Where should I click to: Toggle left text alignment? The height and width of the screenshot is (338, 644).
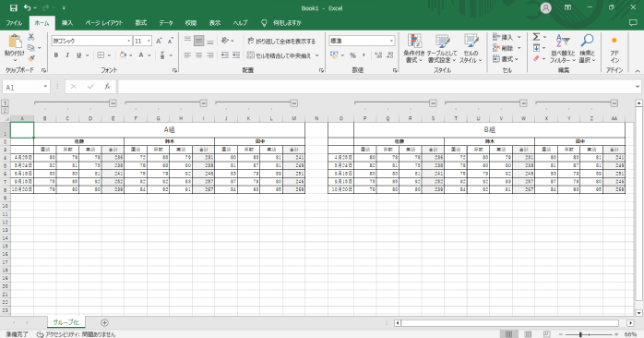point(187,55)
